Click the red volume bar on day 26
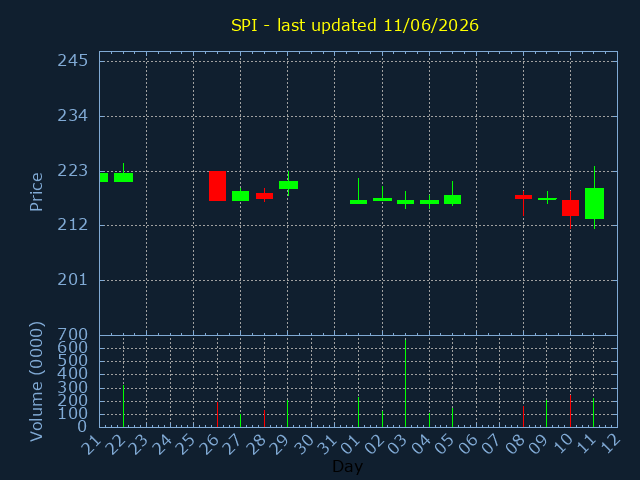Image resolution: width=640 pixels, height=480 pixels. click(x=217, y=415)
